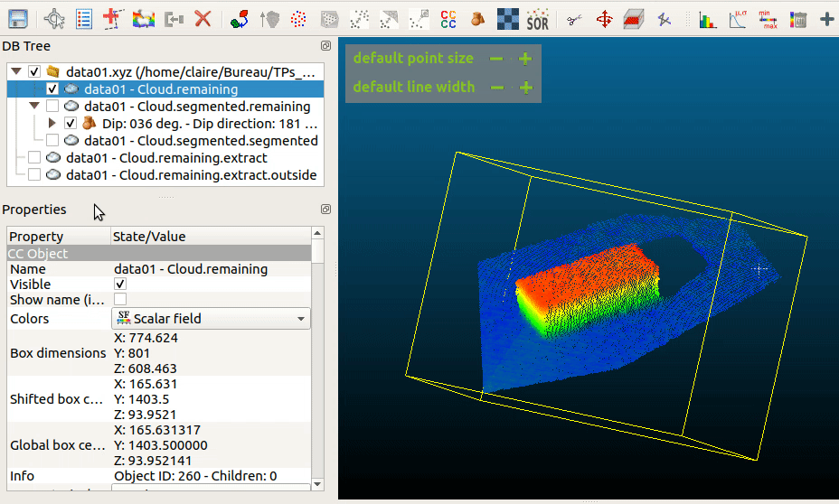Screen dimensions: 839x504
Task: Click the Merge gray arrow icon
Action: (x=174, y=20)
